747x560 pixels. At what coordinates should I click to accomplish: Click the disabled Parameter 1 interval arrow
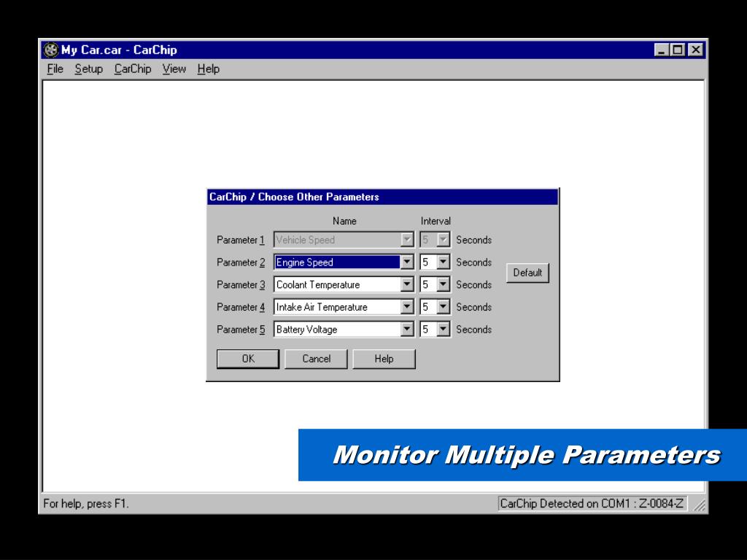coord(443,239)
